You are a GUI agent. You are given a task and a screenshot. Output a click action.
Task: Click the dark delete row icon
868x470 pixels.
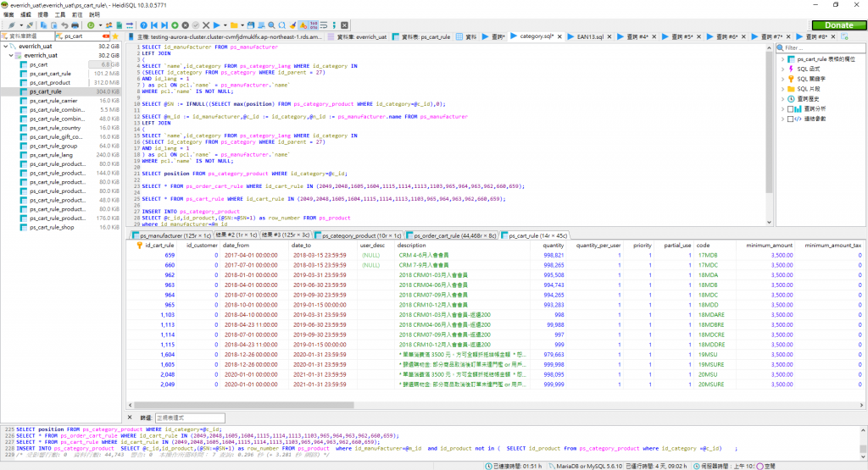[186, 25]
